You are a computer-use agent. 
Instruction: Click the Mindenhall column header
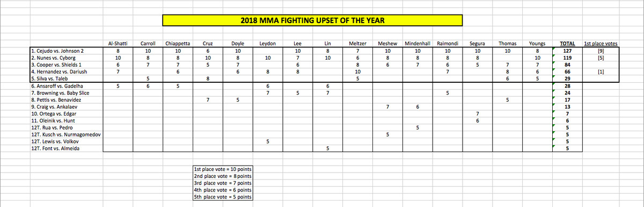[417, 43]
